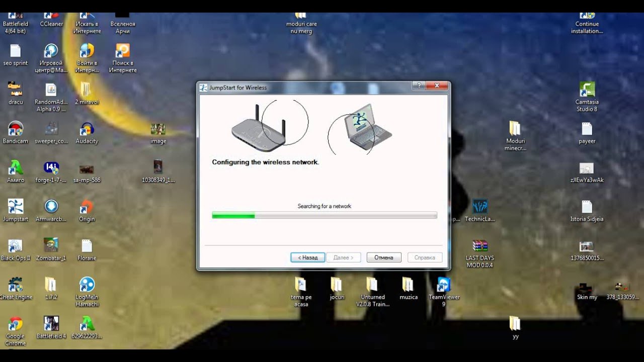This screenshot has height=362, width=644.
Task: Open the Амиго browser shortcut
Action: coord(16,172)
